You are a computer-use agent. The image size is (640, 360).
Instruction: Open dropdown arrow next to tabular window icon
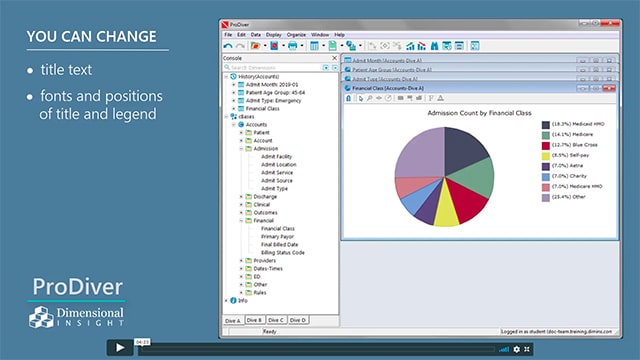[323, 46]
